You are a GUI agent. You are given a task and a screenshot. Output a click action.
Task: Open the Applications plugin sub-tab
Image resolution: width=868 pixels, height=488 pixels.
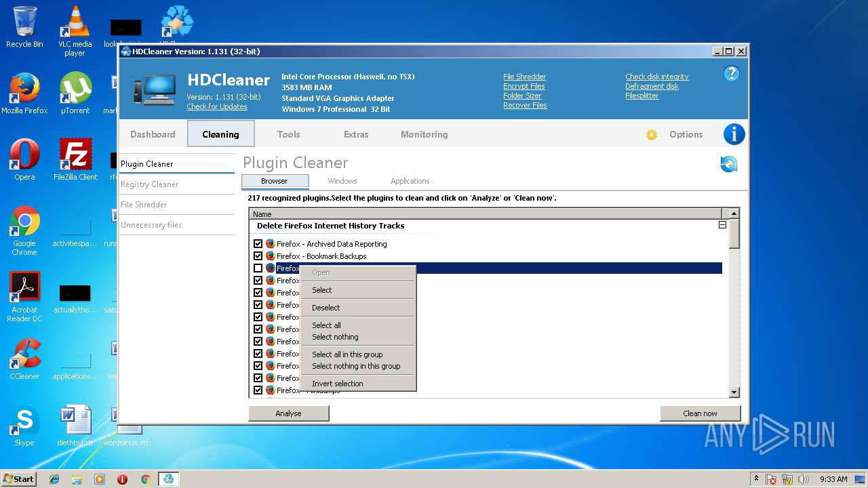[x=410, y=181]
